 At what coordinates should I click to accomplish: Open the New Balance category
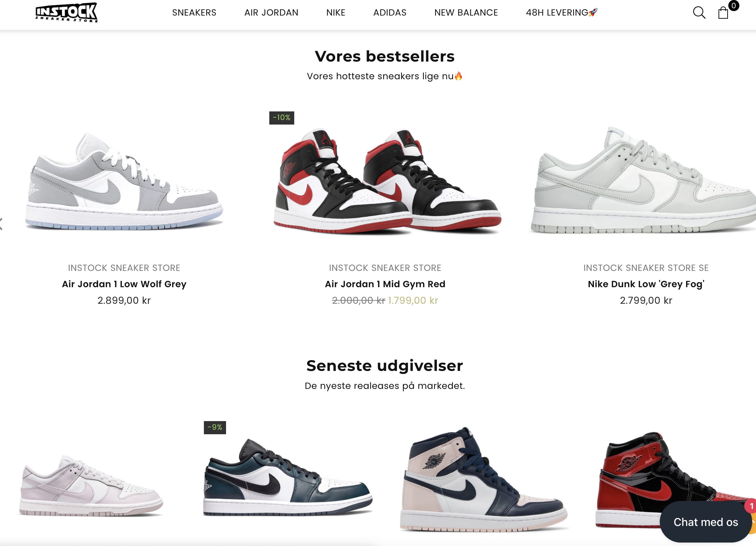[466, 13]
